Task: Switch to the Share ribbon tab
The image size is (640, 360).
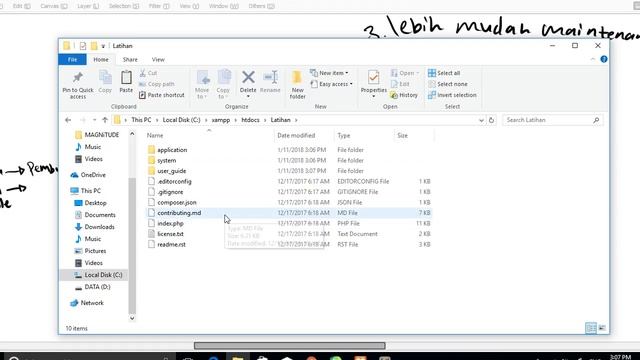Action: click(130, 60)
